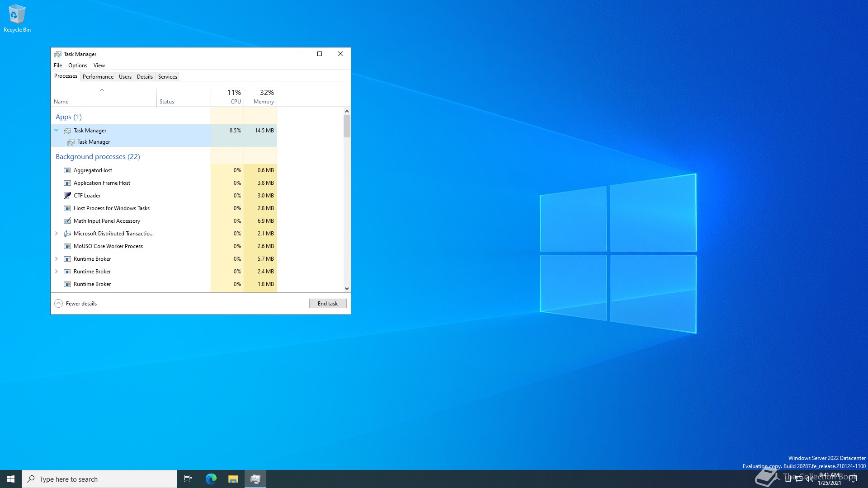Launch Microsoft Edge from the taskbar
868x488 pixels.
coord(211,479)
